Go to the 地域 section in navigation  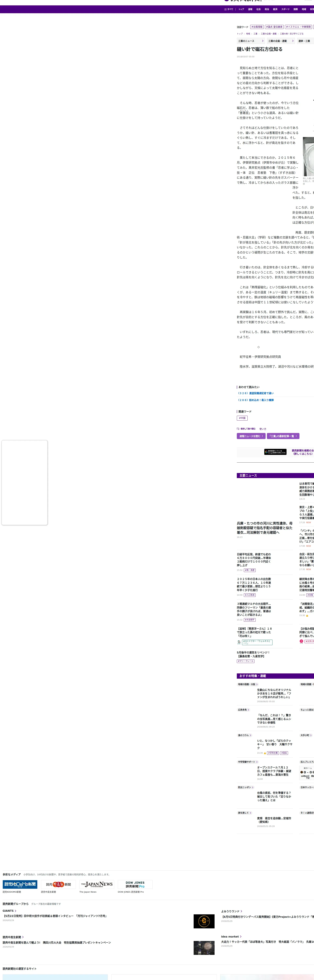pyautogui.click(x=304, y=9)
